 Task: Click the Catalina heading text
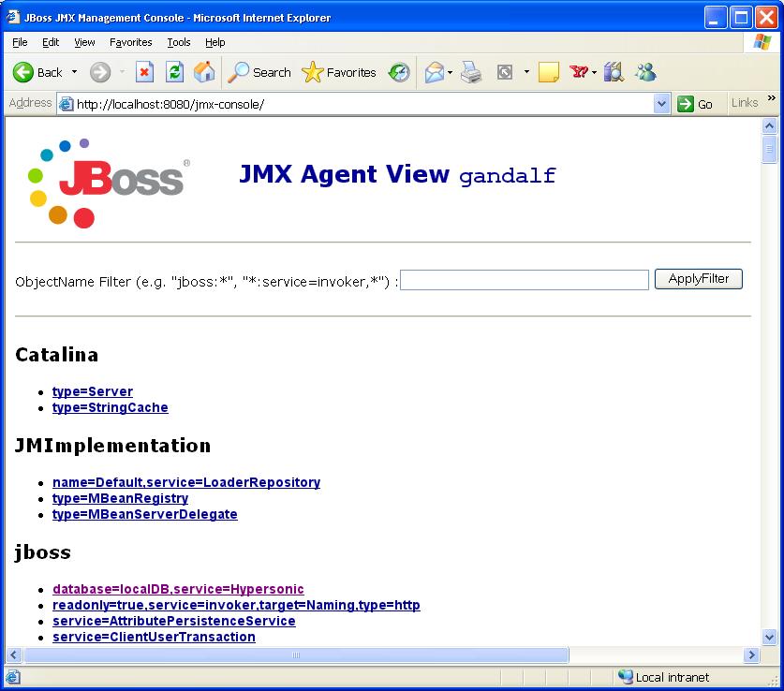point(56,355)
